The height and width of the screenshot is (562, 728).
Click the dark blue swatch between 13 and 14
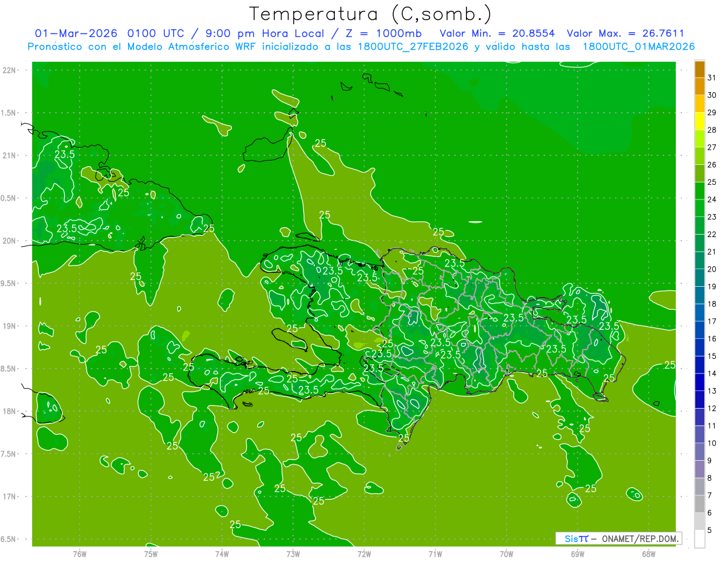coord(699,382)
